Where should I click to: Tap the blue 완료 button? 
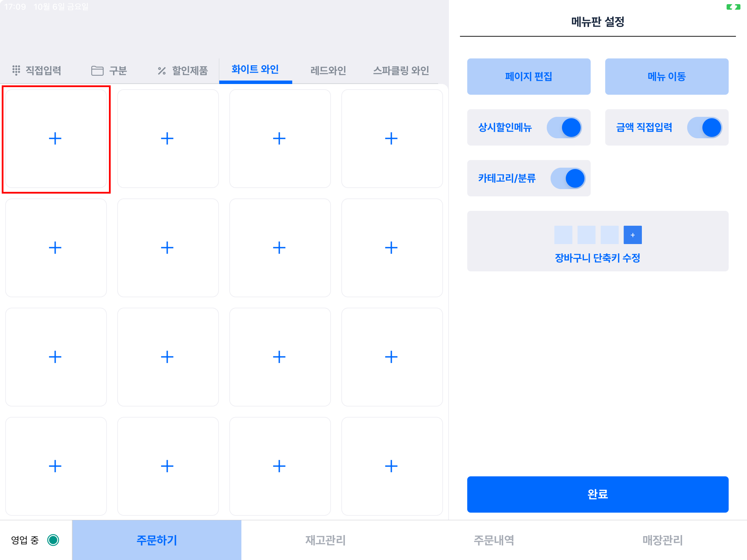click(x=598, y=494)
